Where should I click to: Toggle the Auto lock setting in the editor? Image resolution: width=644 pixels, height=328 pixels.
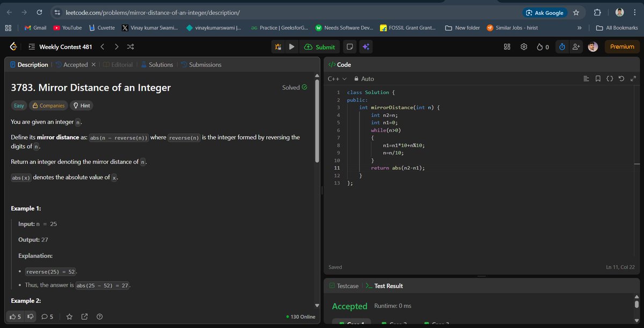tap(363, 78)
